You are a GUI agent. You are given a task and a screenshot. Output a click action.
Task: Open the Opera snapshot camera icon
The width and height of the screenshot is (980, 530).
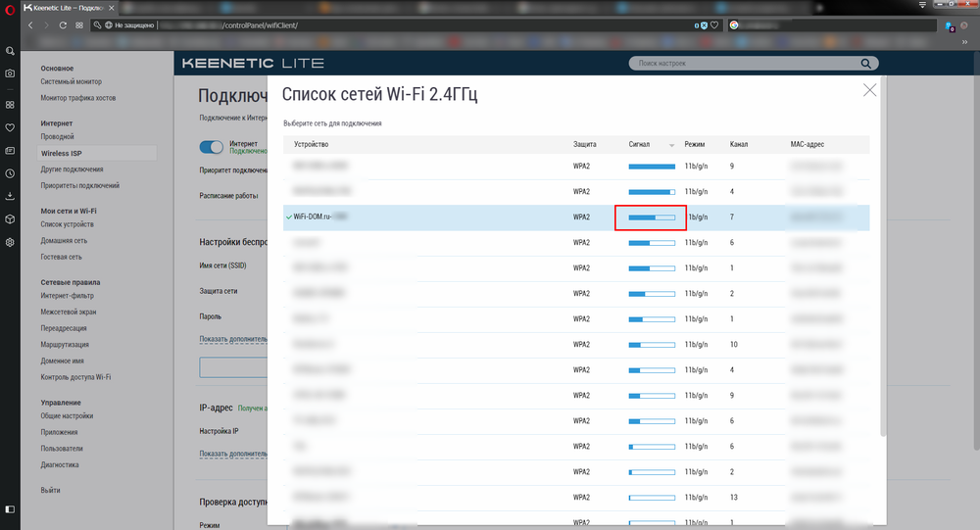tap(10, 73)
